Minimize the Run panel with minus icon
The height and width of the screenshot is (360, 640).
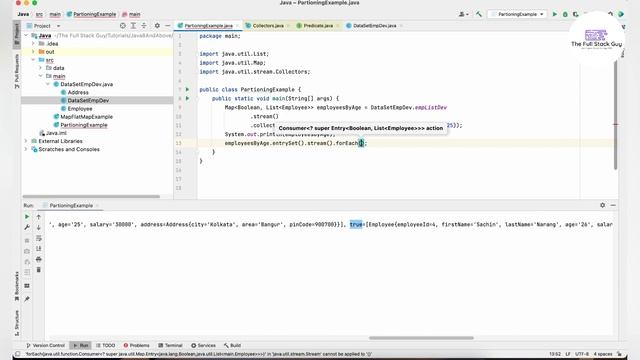(613, 205)
